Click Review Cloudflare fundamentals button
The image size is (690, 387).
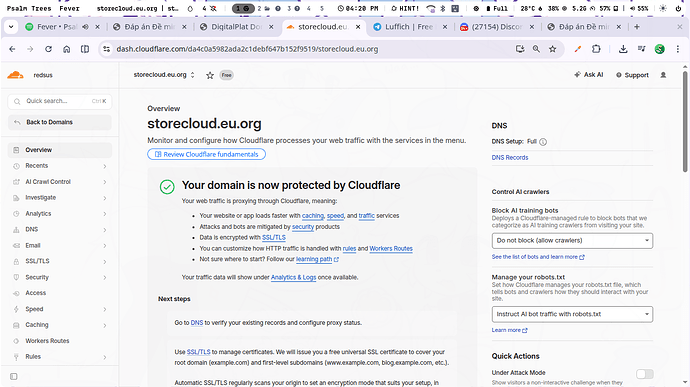206,155
